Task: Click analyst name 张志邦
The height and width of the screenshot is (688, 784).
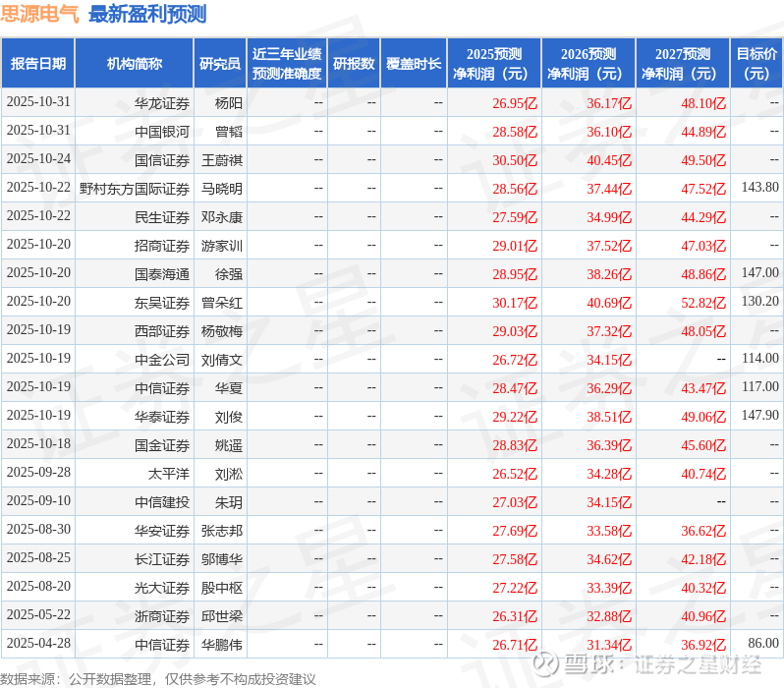Action: pos(222,532)
